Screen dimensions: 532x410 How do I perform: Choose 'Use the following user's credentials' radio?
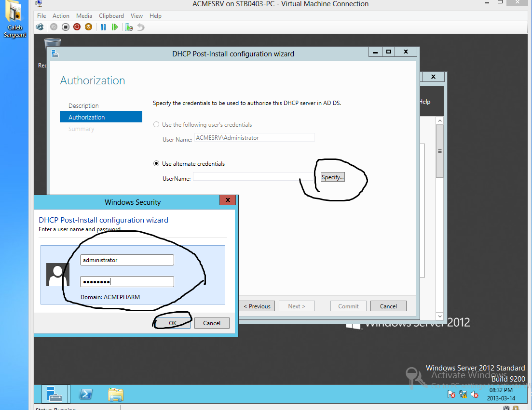click(156, 124)
